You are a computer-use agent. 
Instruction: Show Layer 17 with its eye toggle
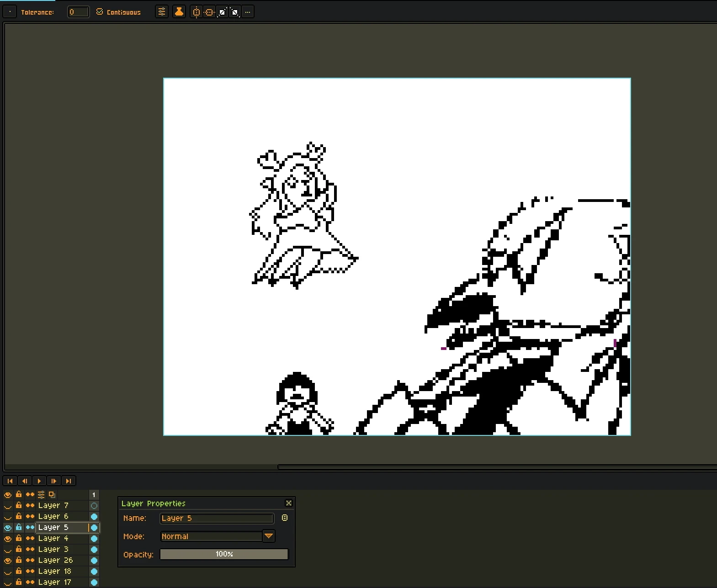coord(8,582)
